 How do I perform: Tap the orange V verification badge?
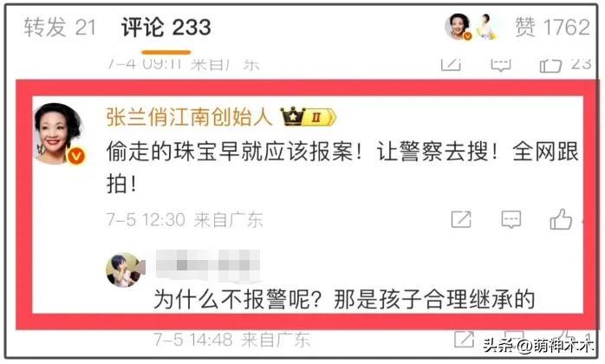pyautogui.click(x=76, y=156)
